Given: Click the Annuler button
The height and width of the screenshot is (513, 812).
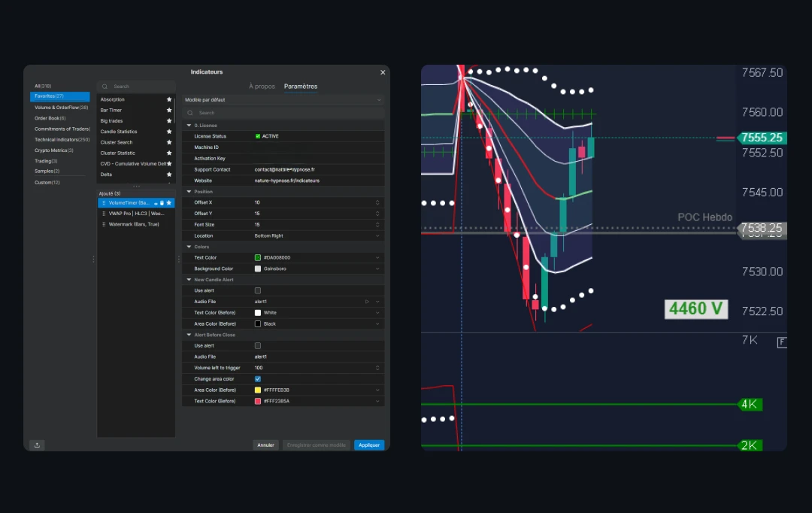Looking at the screenshot, I should [x=265, y=445].
